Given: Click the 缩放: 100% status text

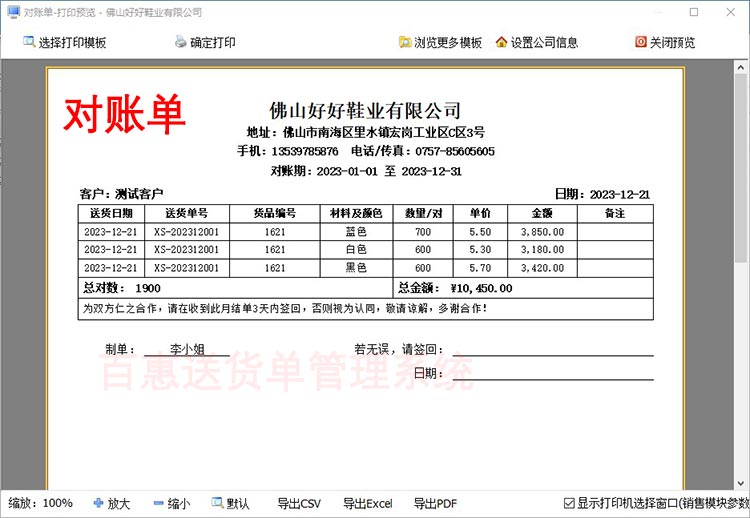Looking at the screenshot, I should tap(41, 503).
